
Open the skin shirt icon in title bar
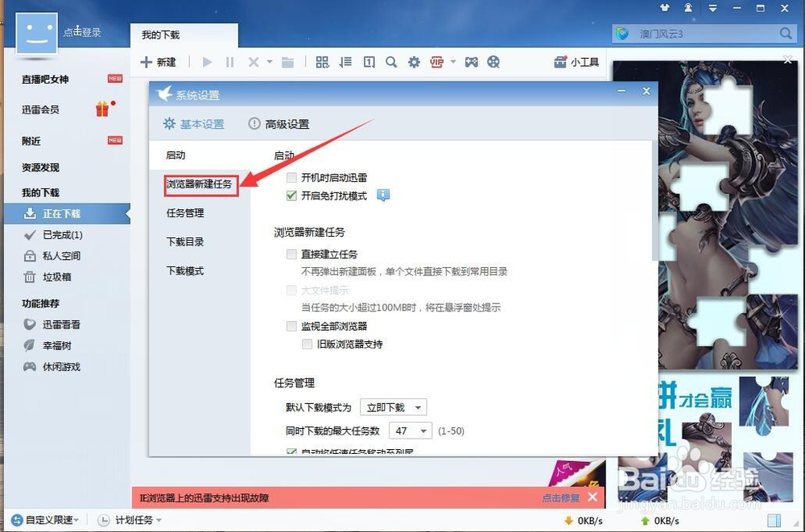(x=665, y=8)
